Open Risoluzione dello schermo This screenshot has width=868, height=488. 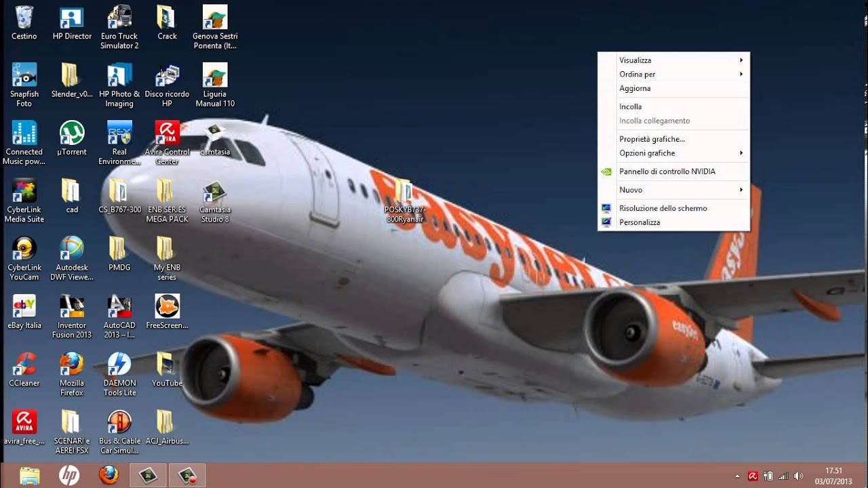coord(673,208)
